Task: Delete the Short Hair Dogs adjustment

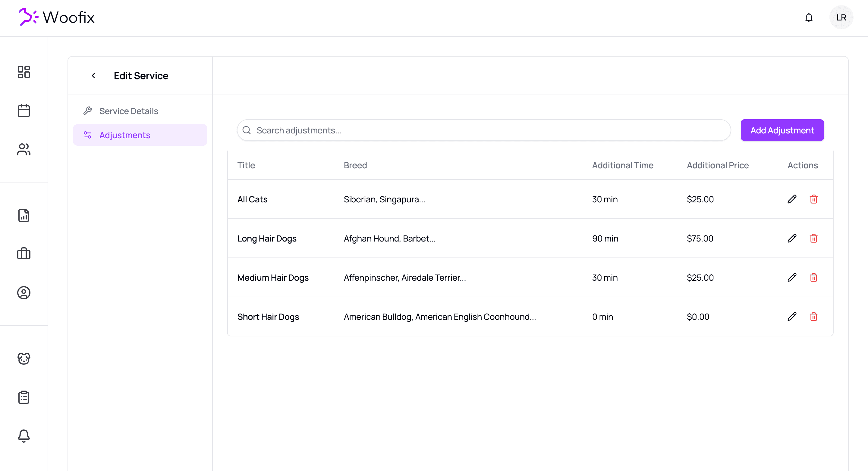Action: point(813,317)
